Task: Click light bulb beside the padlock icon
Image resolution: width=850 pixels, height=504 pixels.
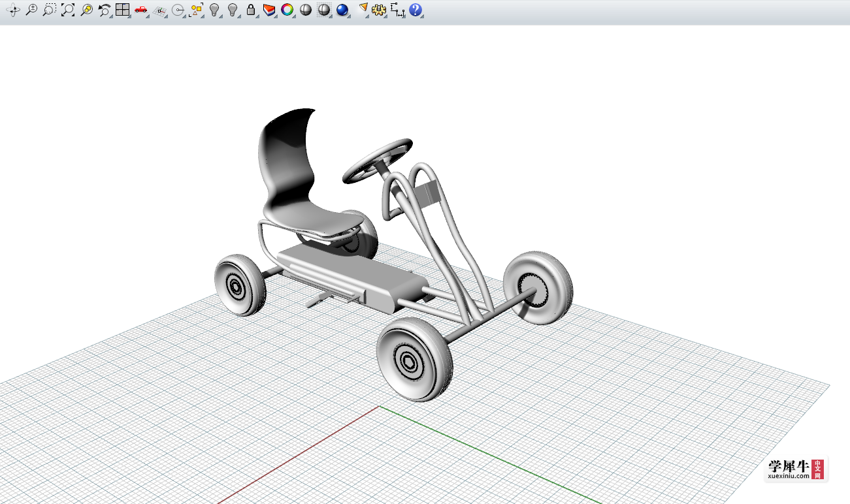Action: coord(233,10)
